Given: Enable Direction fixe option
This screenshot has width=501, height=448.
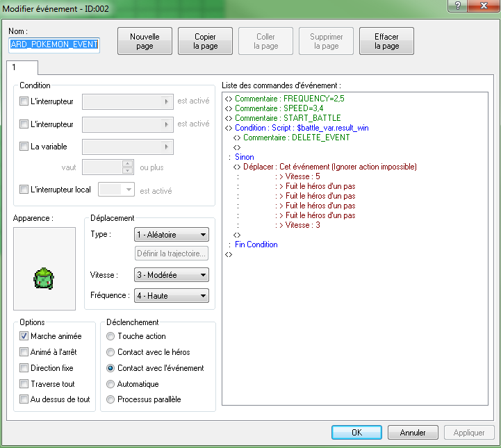Looking at the screenshot, I should [x=24, y=368].
